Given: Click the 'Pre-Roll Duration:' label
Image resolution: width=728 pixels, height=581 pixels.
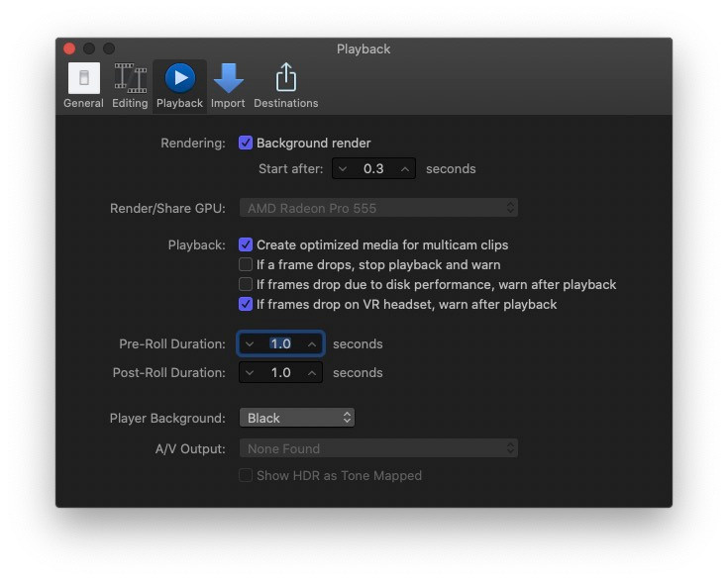Looking at the screenshot, I should pos(172,343).
